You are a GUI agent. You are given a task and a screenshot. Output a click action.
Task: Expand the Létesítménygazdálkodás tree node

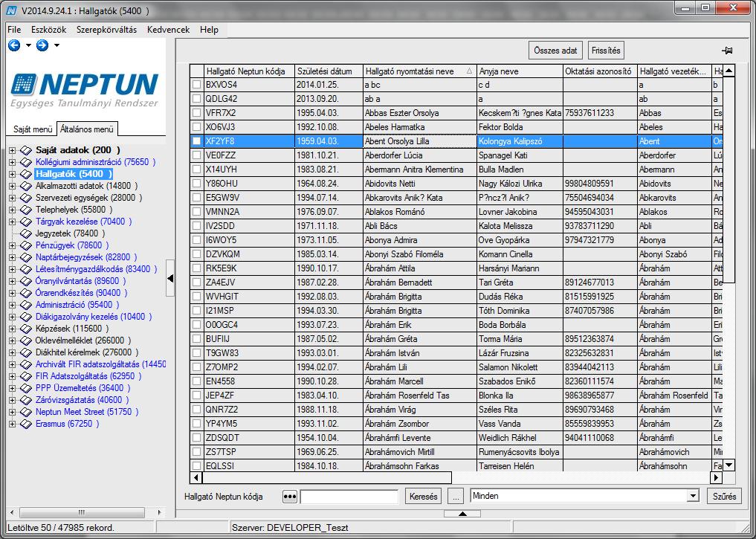point(12,269)
